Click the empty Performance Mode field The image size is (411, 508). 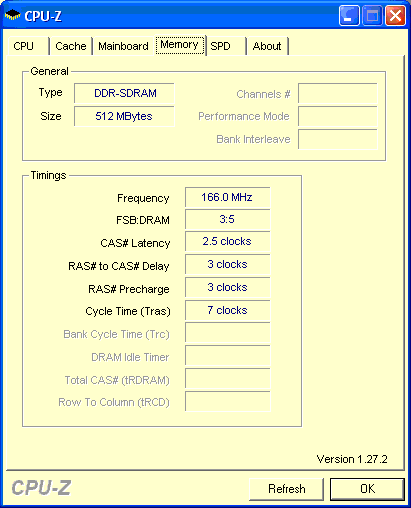338,116
